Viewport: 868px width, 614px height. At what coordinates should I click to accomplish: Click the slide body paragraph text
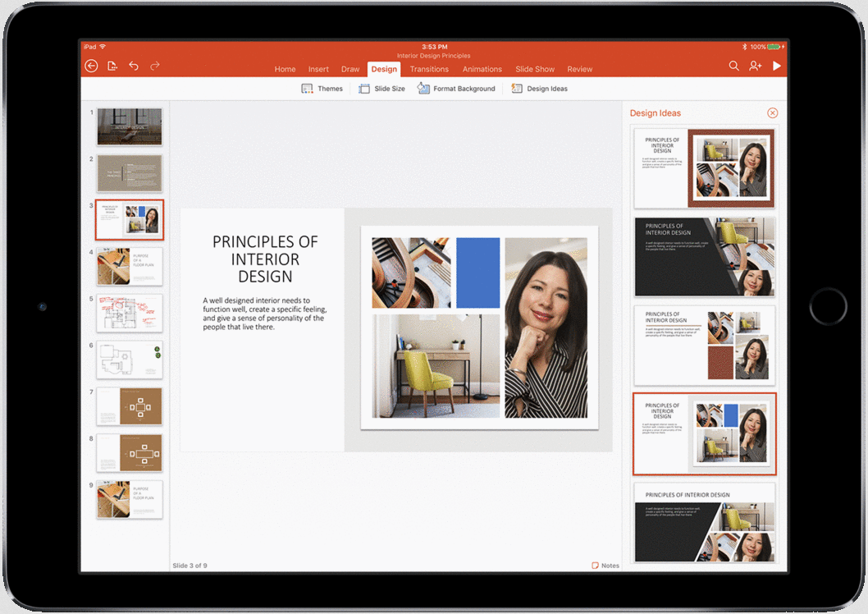point(265,314)
